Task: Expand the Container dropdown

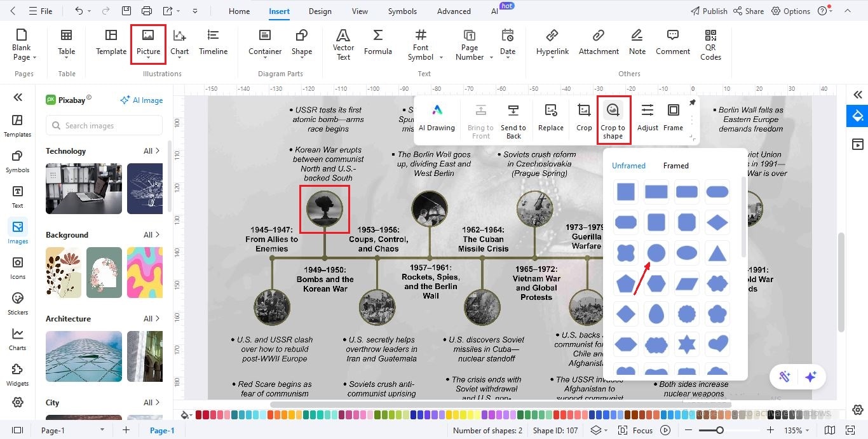Action: pyautogui.click(x=265, y=58)
